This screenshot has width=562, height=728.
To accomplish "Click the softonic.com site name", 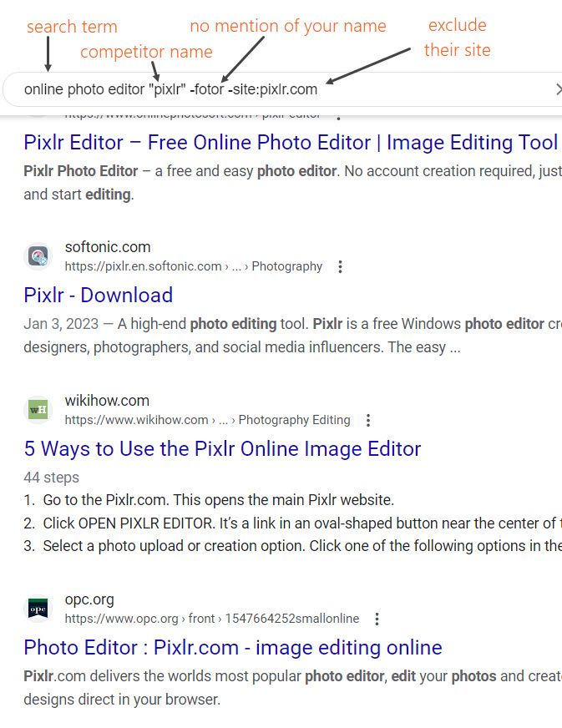I will (x=108, y=247).
